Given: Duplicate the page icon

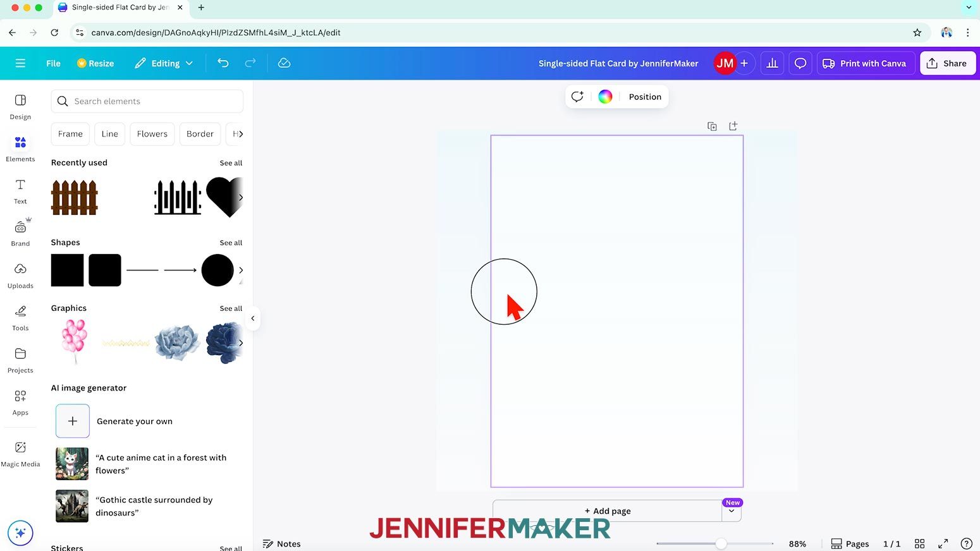Looking at the screenshot, I should [712, 126].
